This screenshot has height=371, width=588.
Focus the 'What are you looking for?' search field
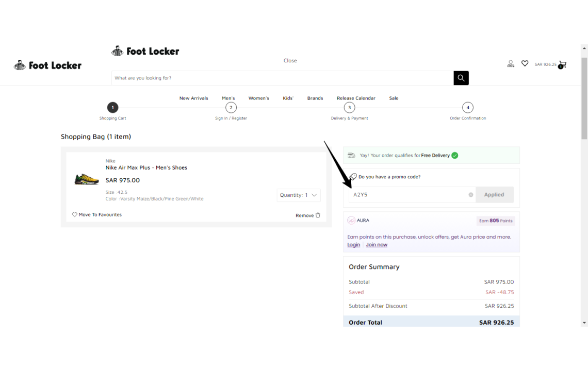click(x=282, y=78)
